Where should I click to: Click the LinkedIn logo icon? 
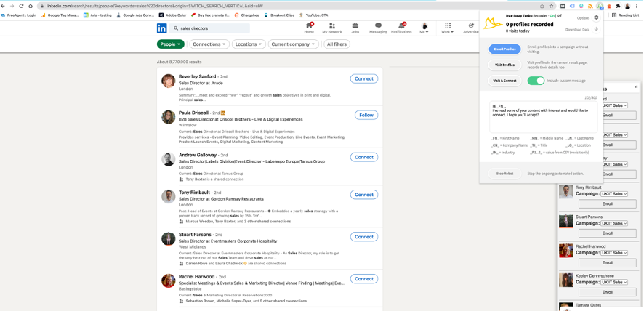pyautogui.click(x=162, y=28)
